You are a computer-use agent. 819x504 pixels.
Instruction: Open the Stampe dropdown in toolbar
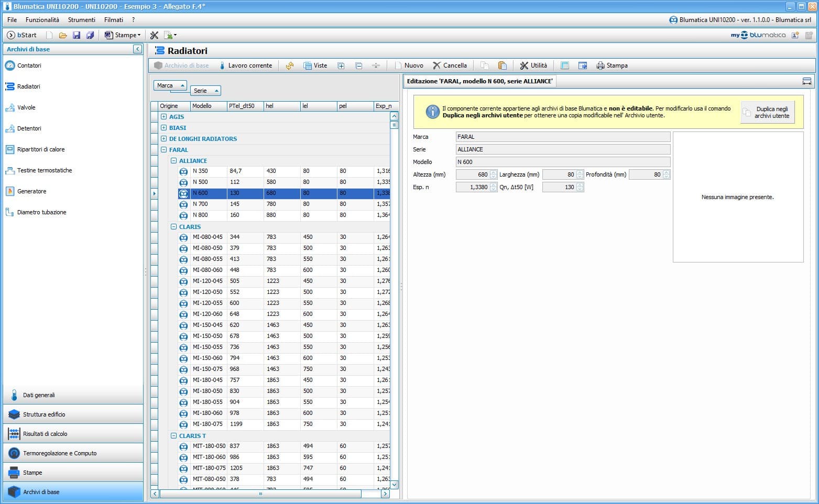pos(123,35)
